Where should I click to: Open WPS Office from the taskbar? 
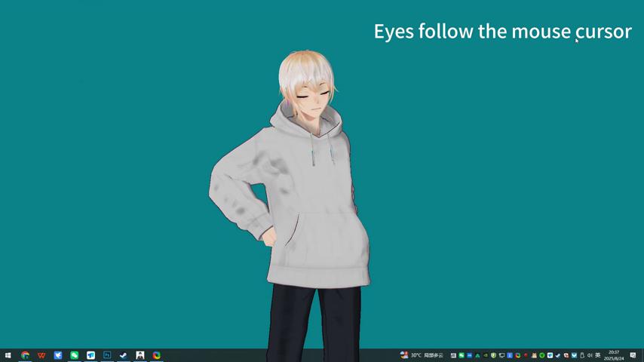(41, 355)
